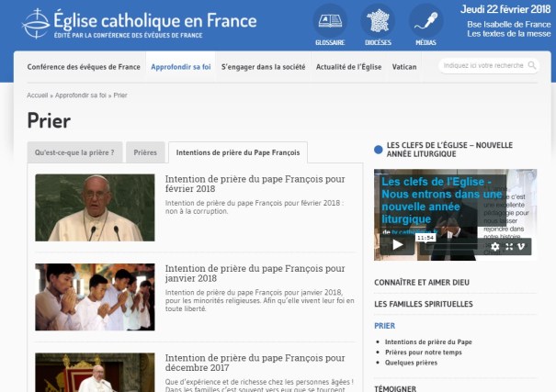556x392 pixels.
Task: Open the Diocèses France map icon
Action: [378, 20]
